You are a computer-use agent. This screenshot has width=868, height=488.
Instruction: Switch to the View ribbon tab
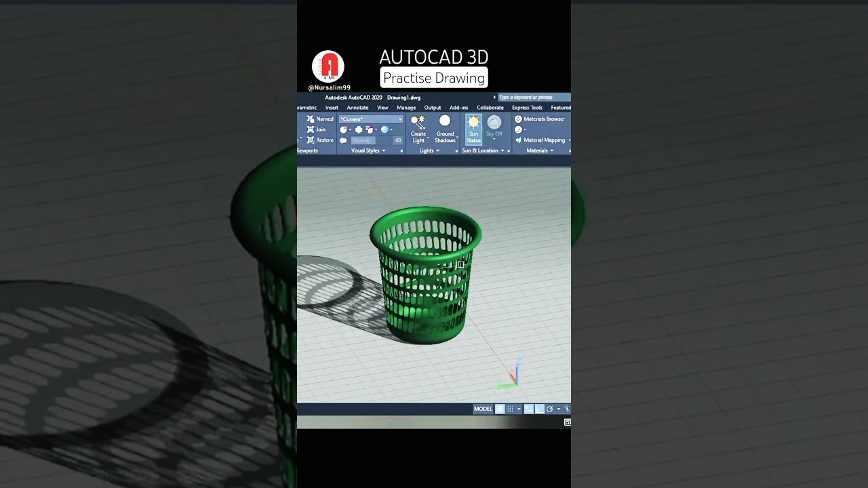pyautogui.click(x=382, y=108)
